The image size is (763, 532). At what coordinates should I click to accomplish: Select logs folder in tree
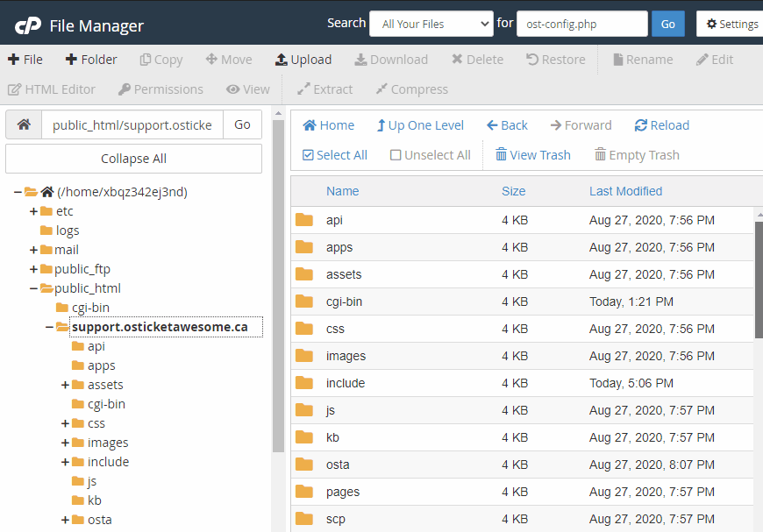[x=68, y=231]
